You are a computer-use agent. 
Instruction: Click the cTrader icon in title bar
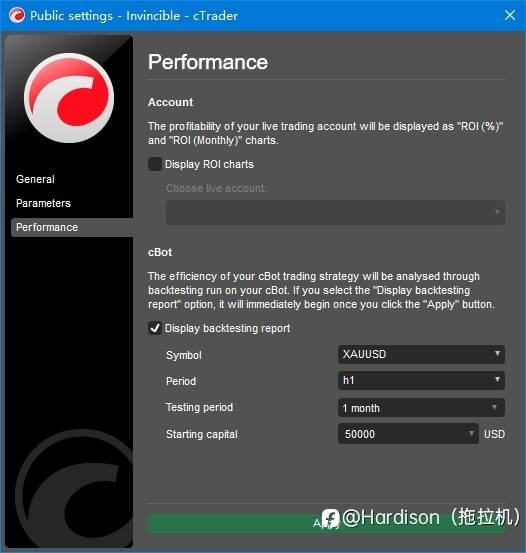17,16
